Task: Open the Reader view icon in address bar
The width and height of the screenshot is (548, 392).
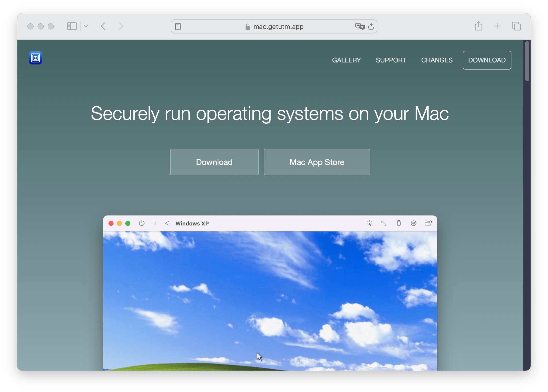Action: (x=178, y=26)
